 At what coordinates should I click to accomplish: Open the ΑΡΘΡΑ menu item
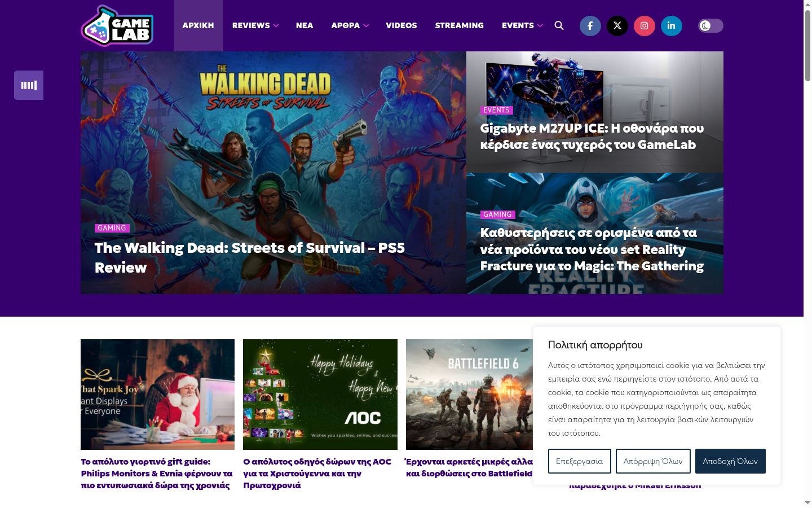point(345,25)
